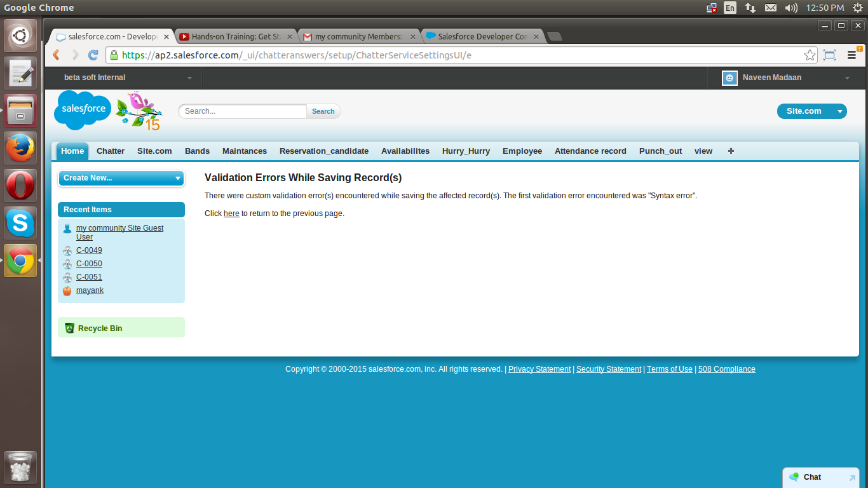Open the Bands tab
The width and height of the screenshot is (868, 488).
click(x=197, y=151)
